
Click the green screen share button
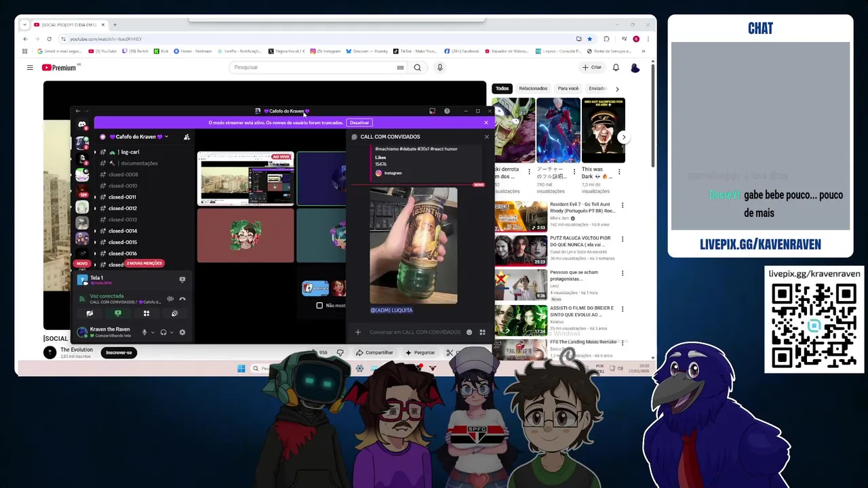[118, 314]
